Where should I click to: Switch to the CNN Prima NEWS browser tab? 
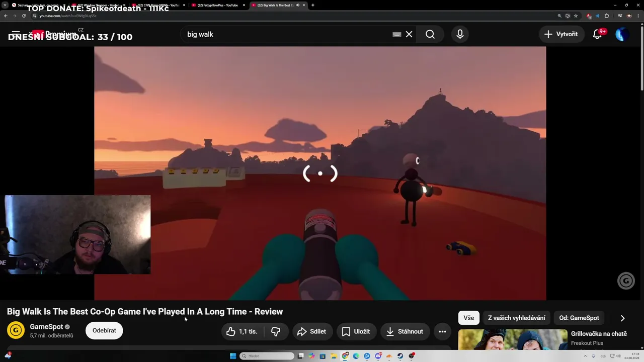tap(158, 5)
